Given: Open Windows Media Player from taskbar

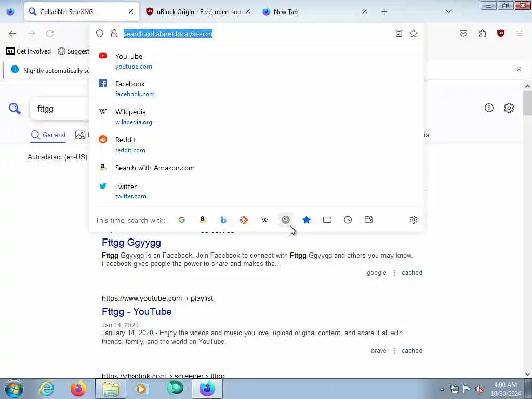Looking at the screenshot, I should coord(142,389).
